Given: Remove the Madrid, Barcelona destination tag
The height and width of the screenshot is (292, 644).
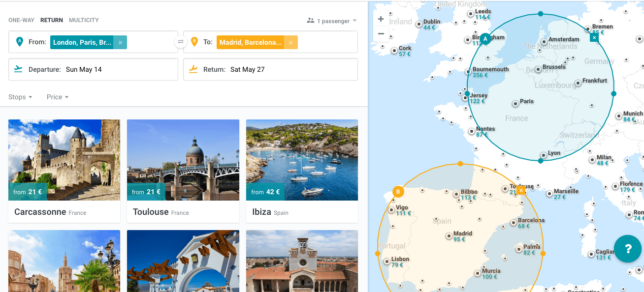Looking at the screenshot, I should click(x=290, y=43).
